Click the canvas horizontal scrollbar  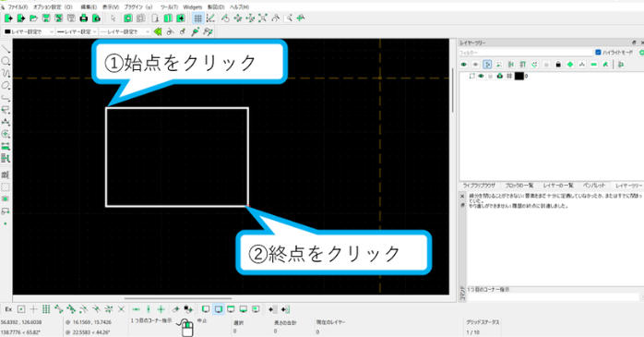click(x=178, y=299)
